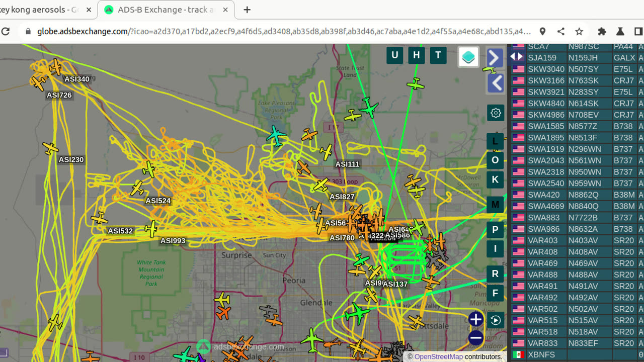644x362 pixels.
Task: Open the Chrome labs flask icon
Action: (620, 31)
